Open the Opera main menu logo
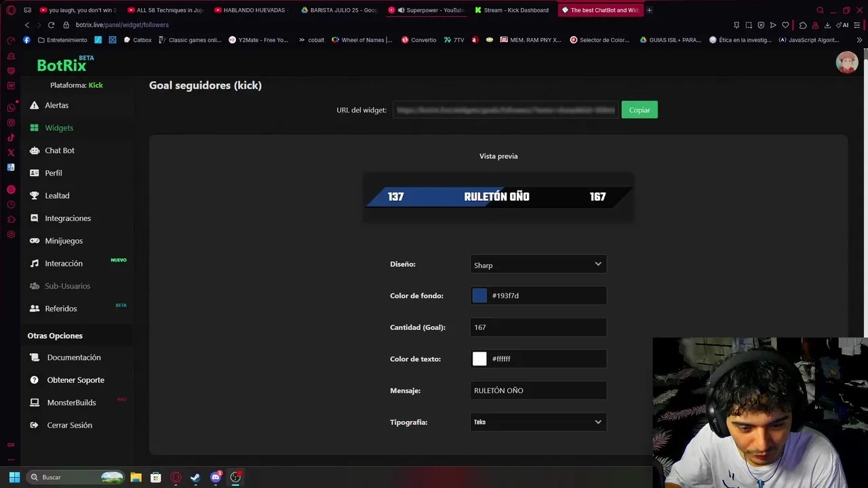This screenshot has width=868, height=488. [11, 10]
